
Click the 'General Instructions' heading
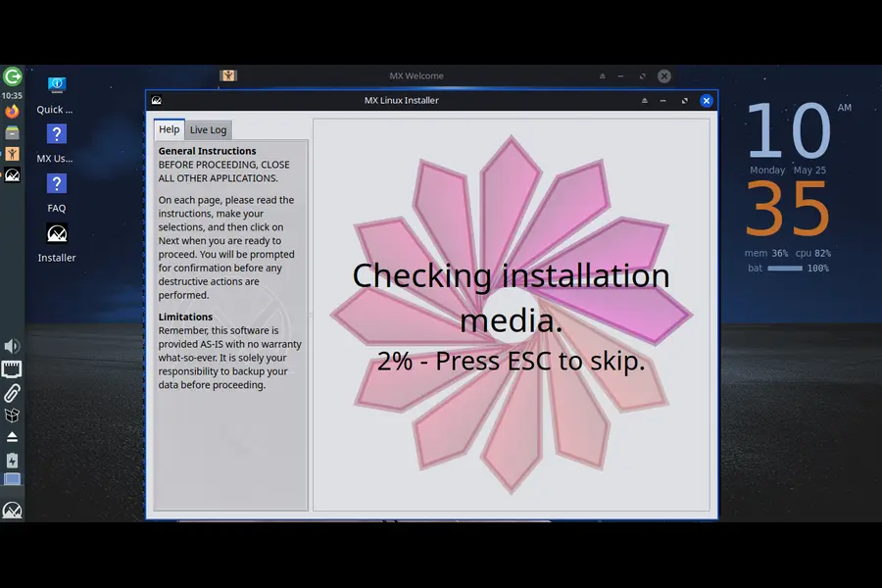pos(207,151)
